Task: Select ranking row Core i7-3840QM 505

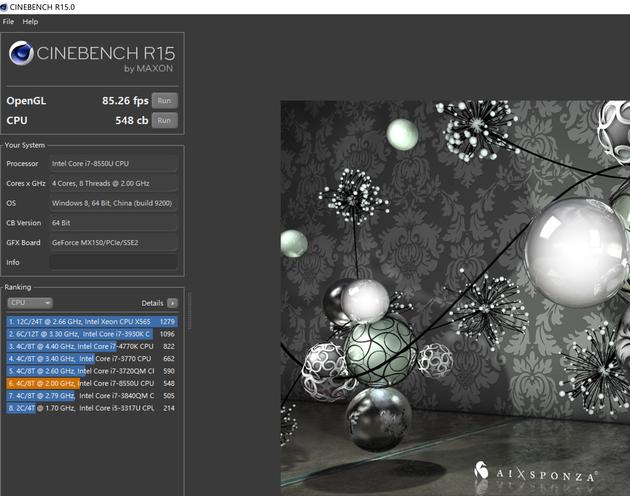Action: pos(92,396)
